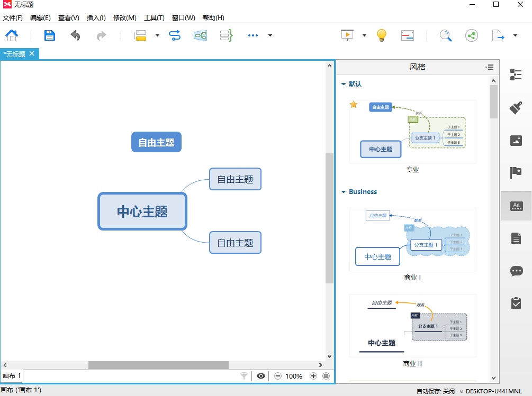Open the Comments panel
The image size is (532, 396).
tap(517, 271)
